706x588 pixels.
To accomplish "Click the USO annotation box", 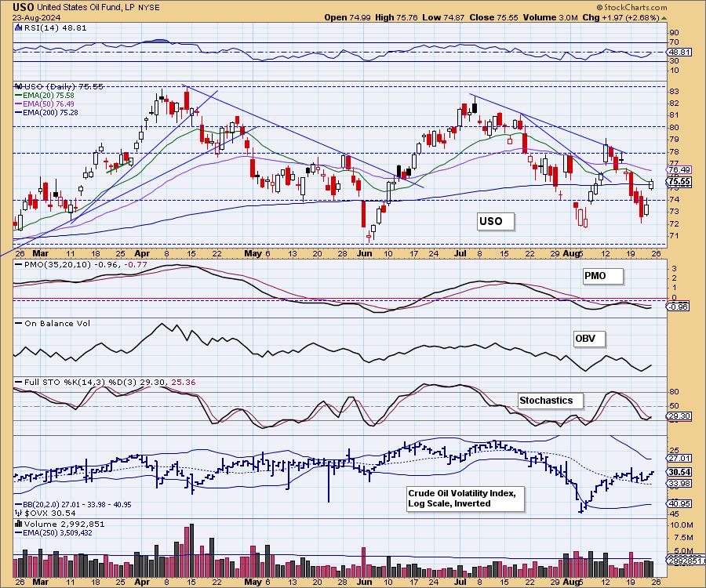I will [495, 221].
